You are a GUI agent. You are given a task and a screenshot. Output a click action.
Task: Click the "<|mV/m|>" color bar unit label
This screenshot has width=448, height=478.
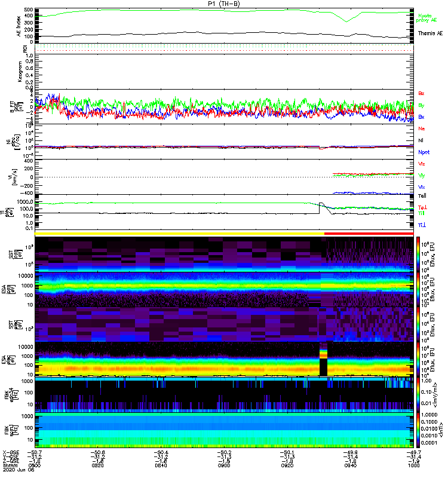[x=437, y=396]
